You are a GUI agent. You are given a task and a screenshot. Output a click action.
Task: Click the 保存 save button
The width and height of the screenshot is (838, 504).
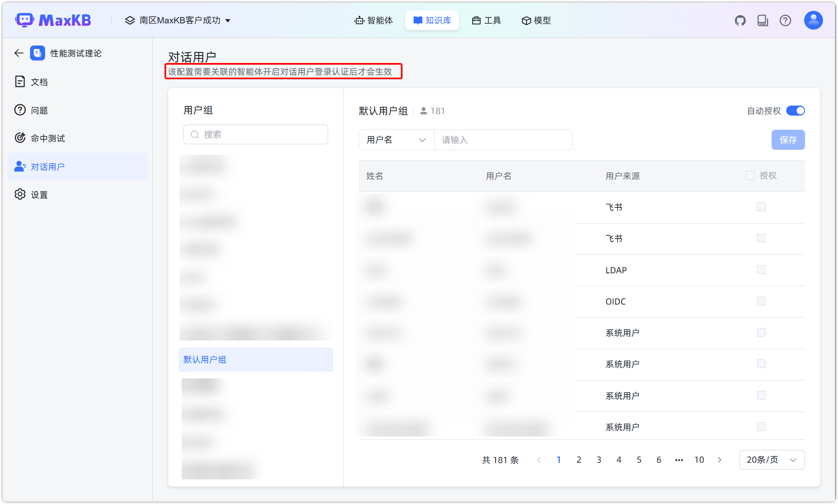coord(788,140)
